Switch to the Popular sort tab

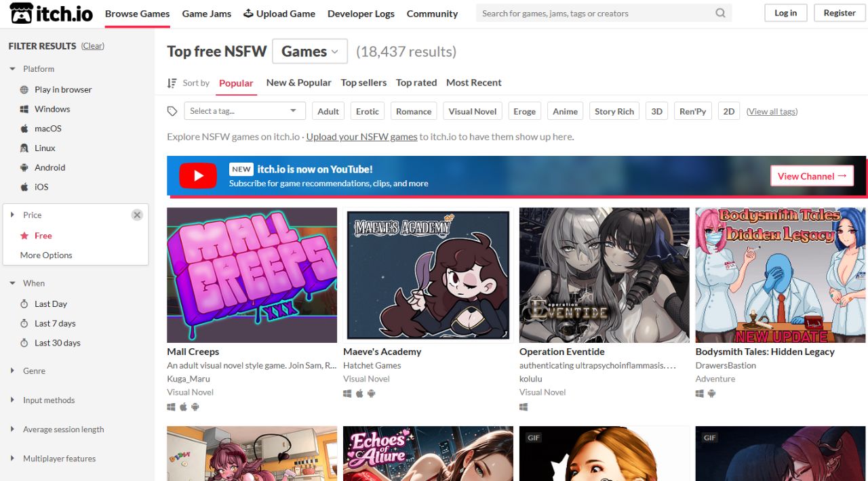tap(236, 83)
